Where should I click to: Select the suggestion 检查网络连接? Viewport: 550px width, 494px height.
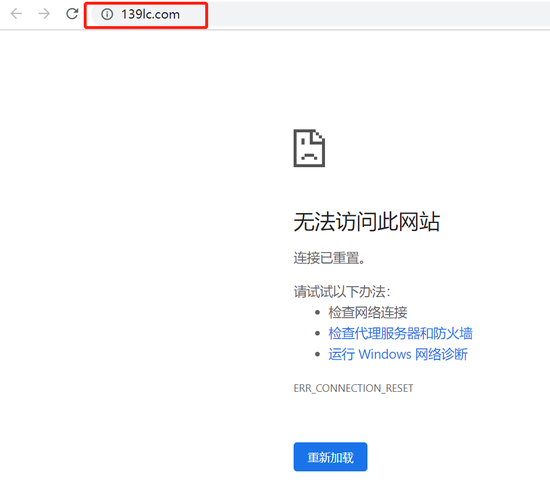click(x=368, y=312)
